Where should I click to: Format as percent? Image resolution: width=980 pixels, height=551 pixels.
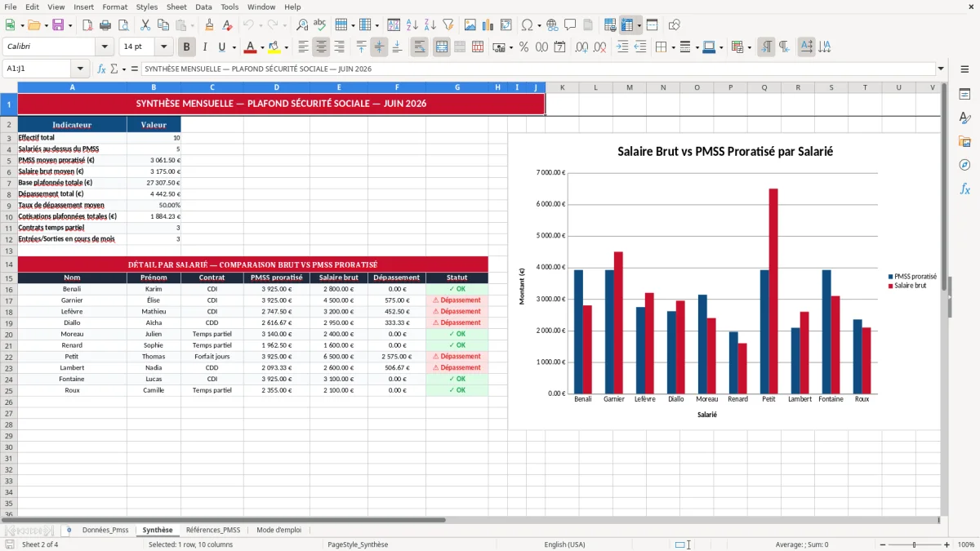click(523, 47)
